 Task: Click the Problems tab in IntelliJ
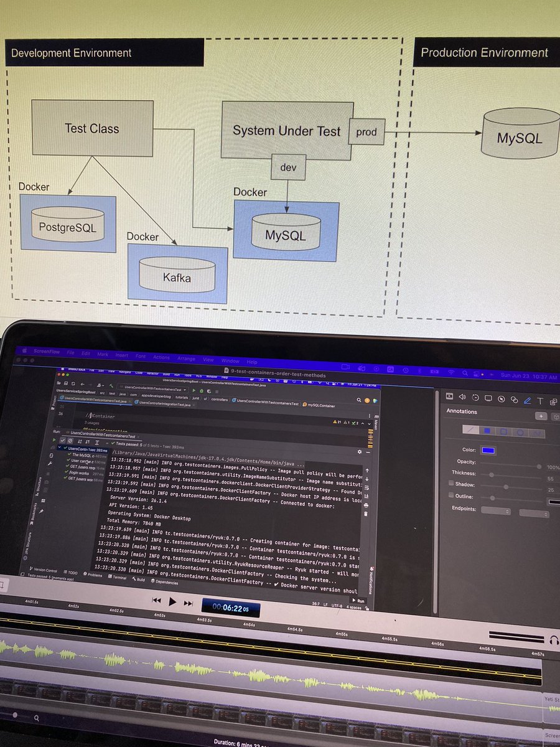[x=93, y=575]
